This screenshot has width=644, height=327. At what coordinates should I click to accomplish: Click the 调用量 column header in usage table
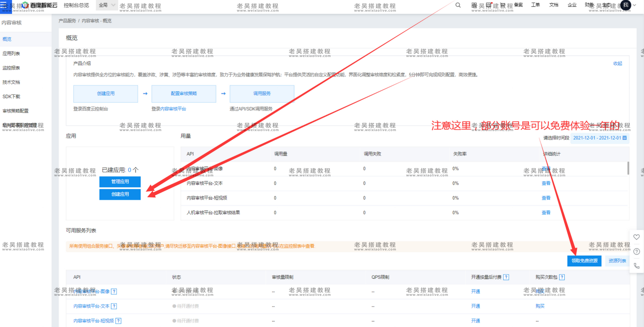click(x=281, y=154)
